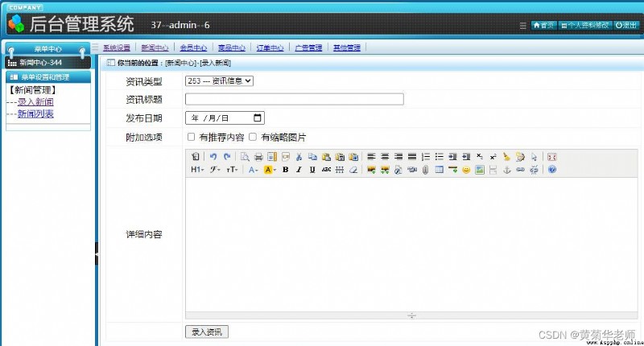Viewport: 644px width, 346px height.
Task: Open the 会员中心 menu tab
Action: [193, 47]
